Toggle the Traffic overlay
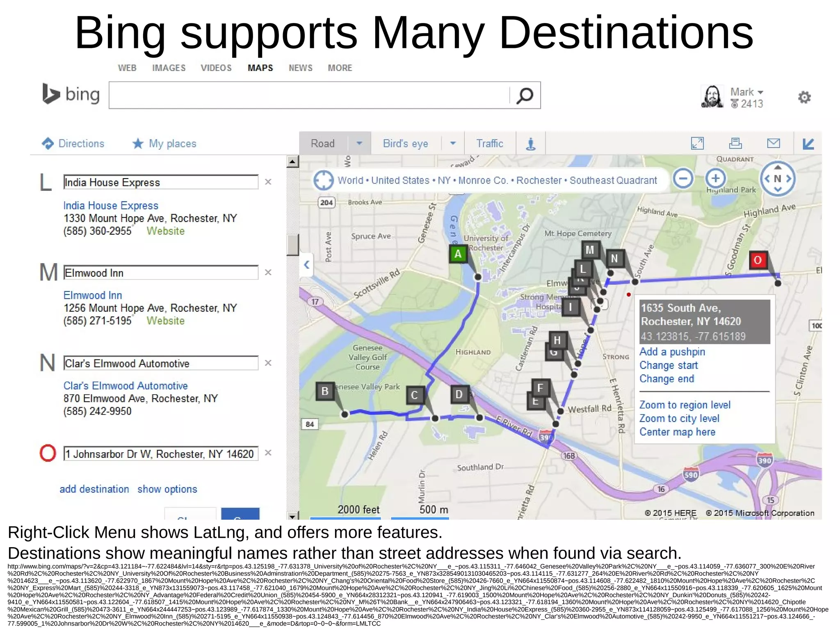The image size is (840, 630). (x=490, y=143)
